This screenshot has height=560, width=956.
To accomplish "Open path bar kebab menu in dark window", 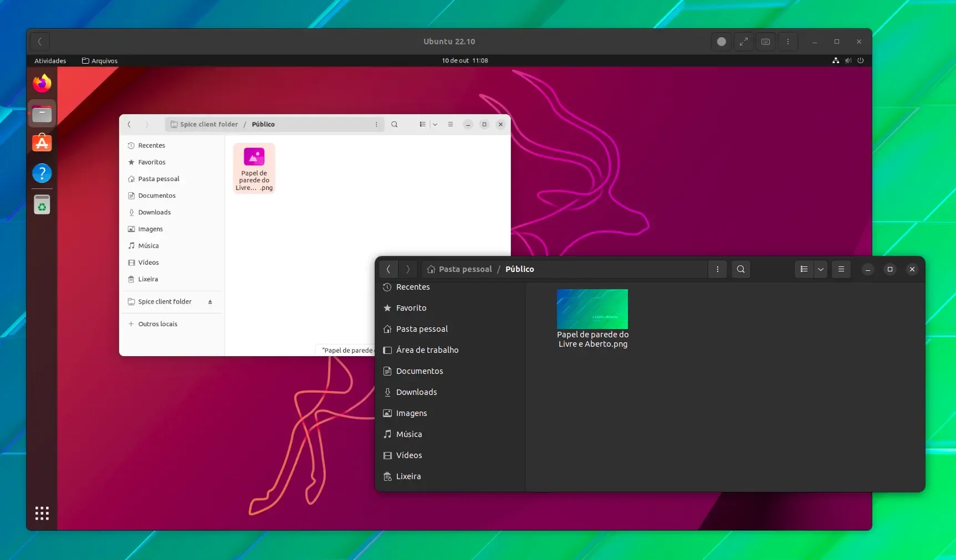I will click(x=717, y=269).
